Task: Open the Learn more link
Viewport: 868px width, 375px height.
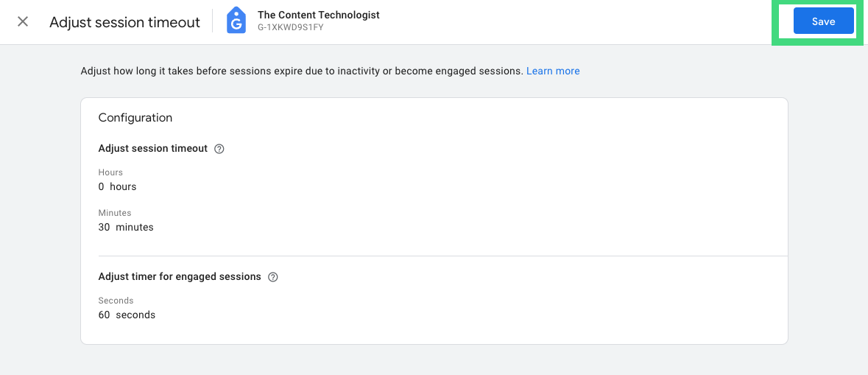Action: 553,71
